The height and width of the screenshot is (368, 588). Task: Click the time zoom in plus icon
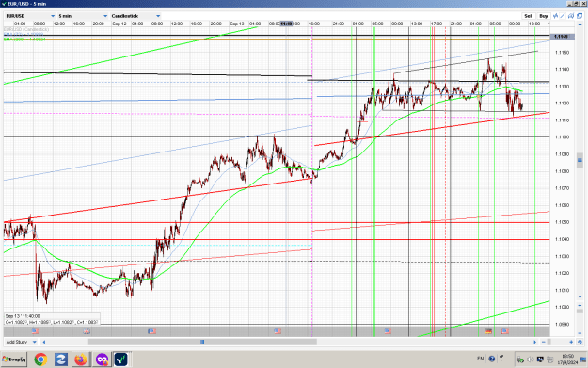point(571,342)
